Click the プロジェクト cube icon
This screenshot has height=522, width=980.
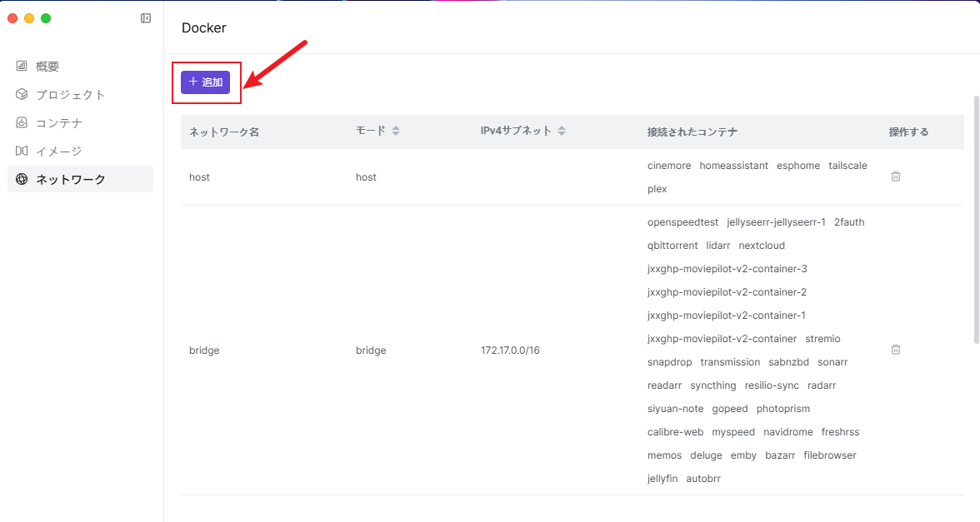[x=22, y=95]
